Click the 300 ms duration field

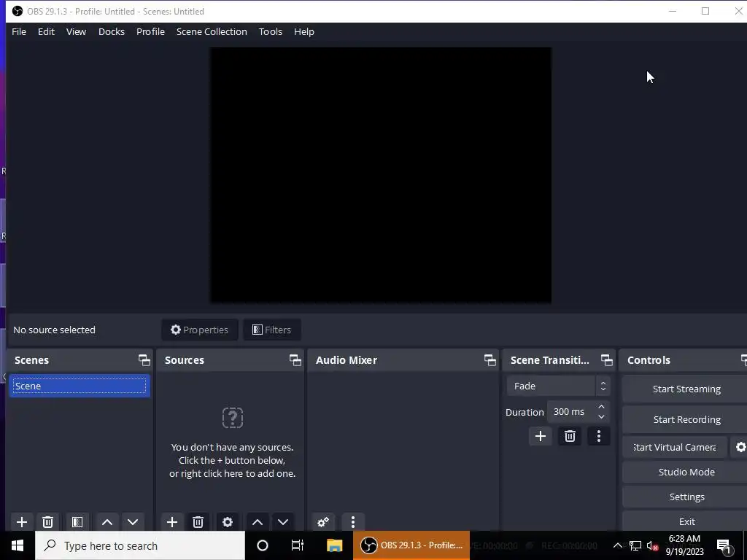(571, 411)
